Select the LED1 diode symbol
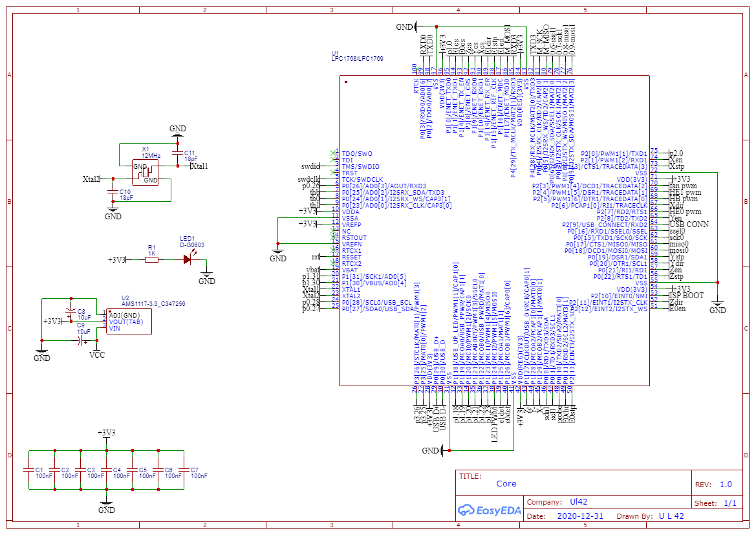Viewport: 756px width, 535px height. [x=188, y=259]
